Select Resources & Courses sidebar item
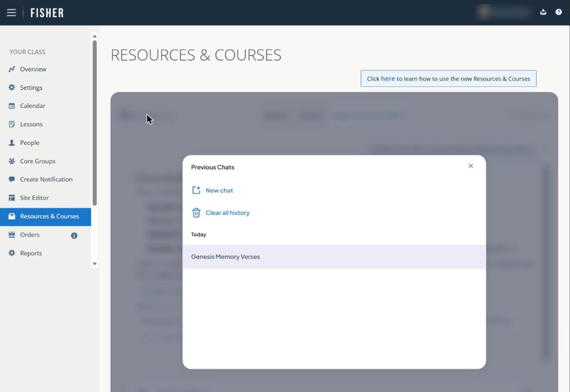 coord(46,217)
